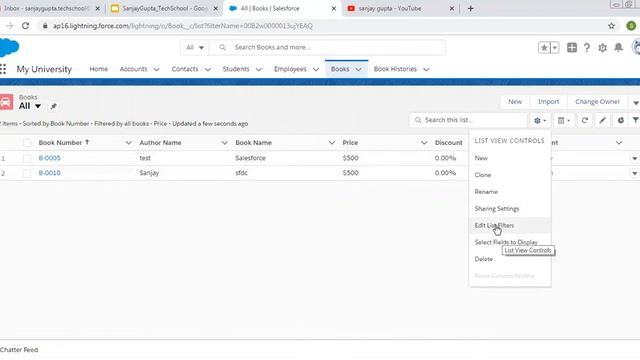Check the row for B-0010
Viewport: 640px width, 360px height.
coord(27,173)
